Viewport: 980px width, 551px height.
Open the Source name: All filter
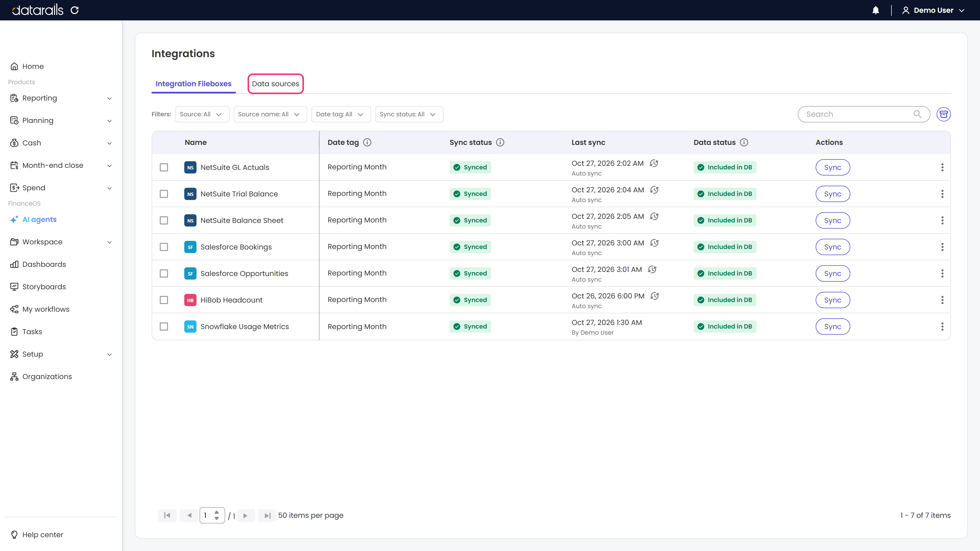pos(270,114)
